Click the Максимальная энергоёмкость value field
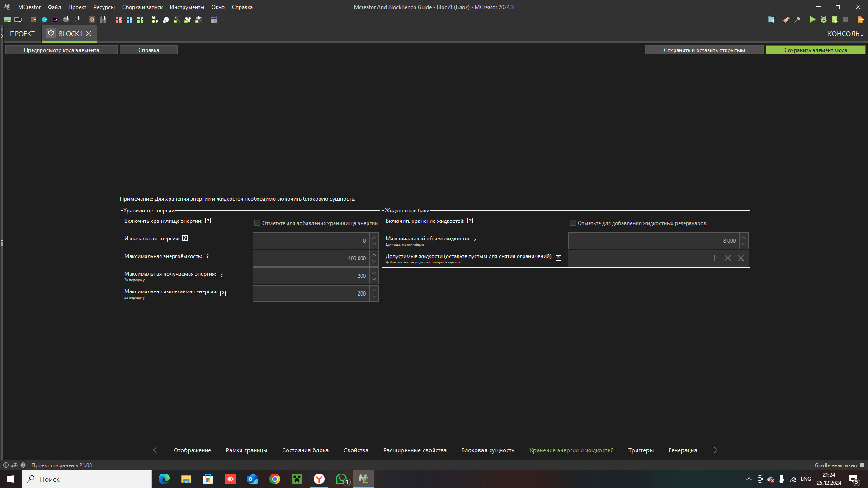This screenshot has height=488, width=868. (311, 258)
